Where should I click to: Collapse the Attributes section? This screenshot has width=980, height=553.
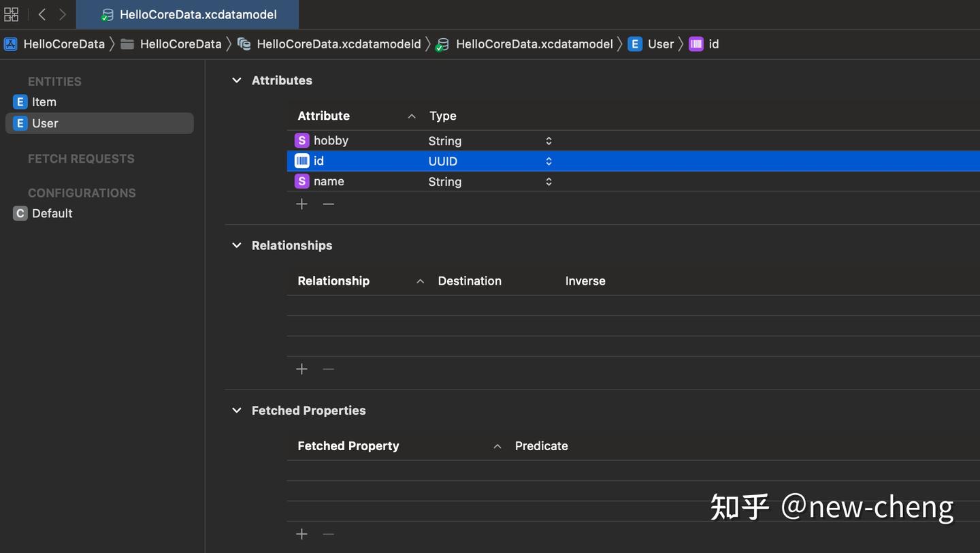(x=237, y=80)
